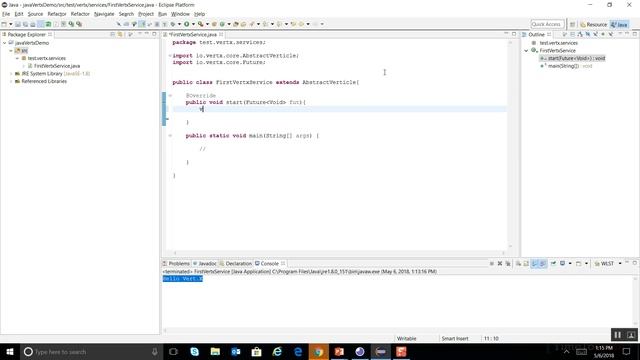Click the Open Perspective icon
640x360 pixels.
point(572,24)
